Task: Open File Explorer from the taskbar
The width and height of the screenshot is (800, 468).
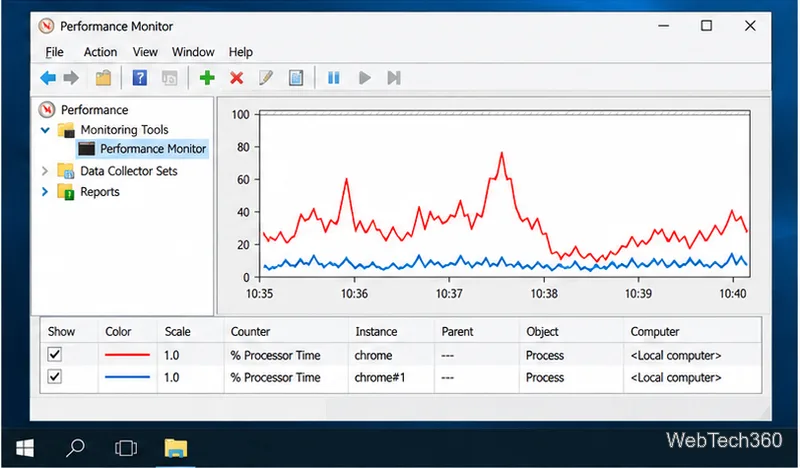Action: click(176, 448)
